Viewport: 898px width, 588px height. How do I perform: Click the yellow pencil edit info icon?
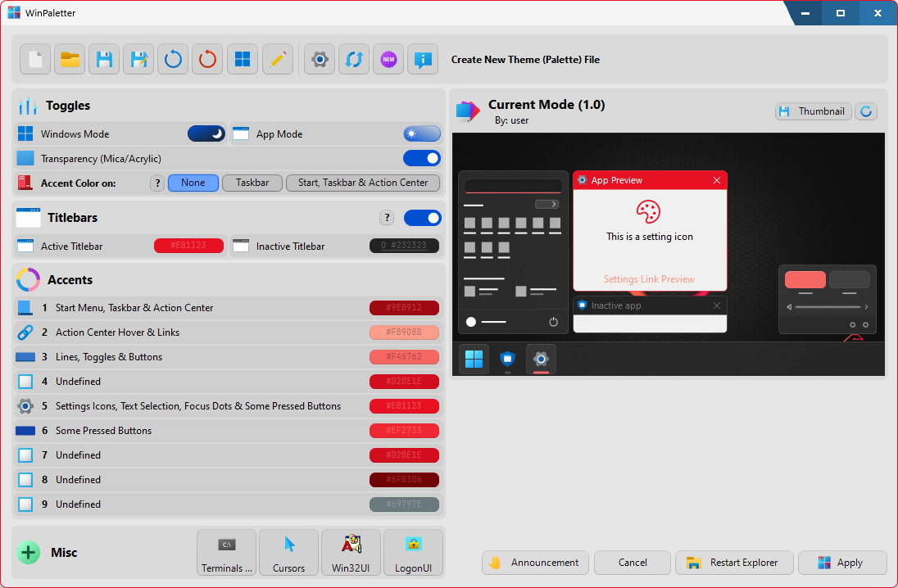coord(277,60)
